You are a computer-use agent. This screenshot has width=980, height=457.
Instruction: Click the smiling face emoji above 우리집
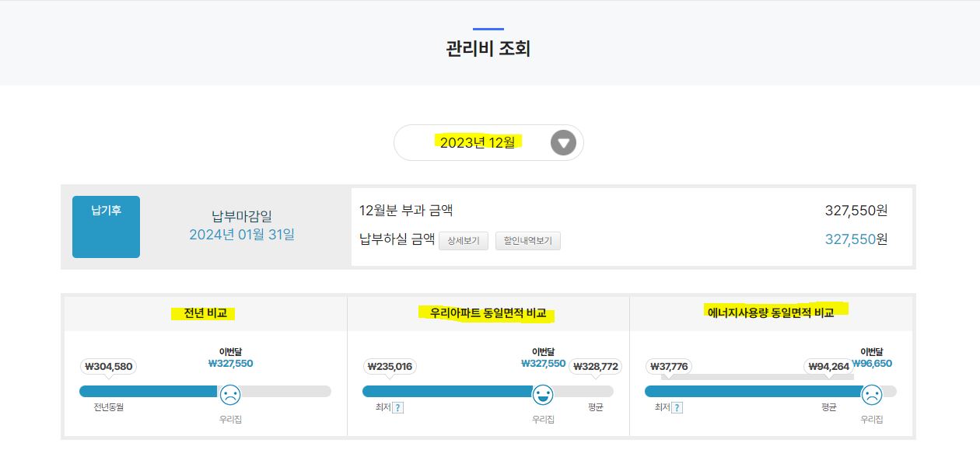pos(543,394)
